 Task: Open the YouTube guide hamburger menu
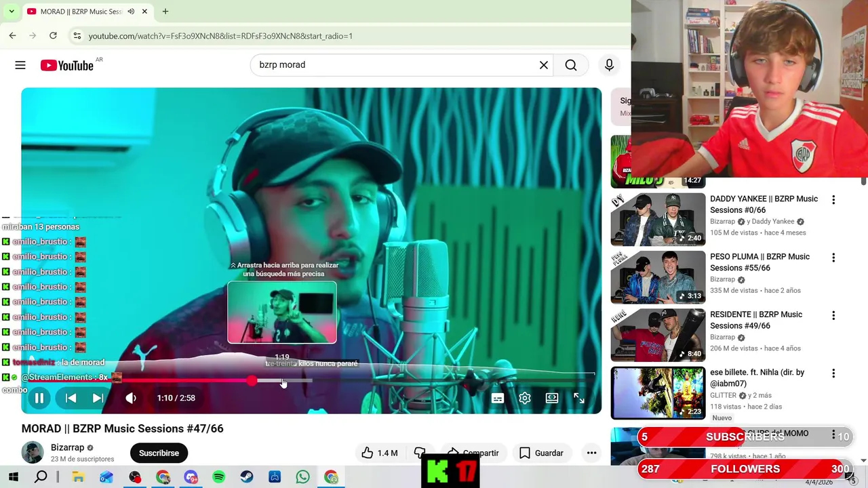20,65
